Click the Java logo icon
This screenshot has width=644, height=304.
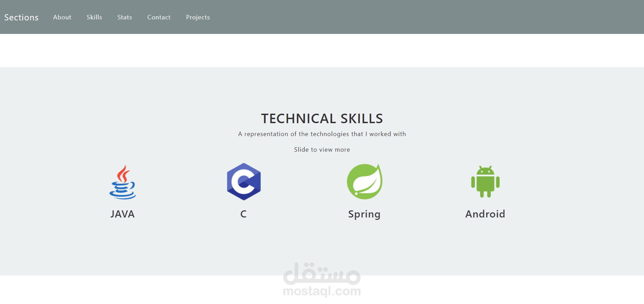(x=122, y=182)
